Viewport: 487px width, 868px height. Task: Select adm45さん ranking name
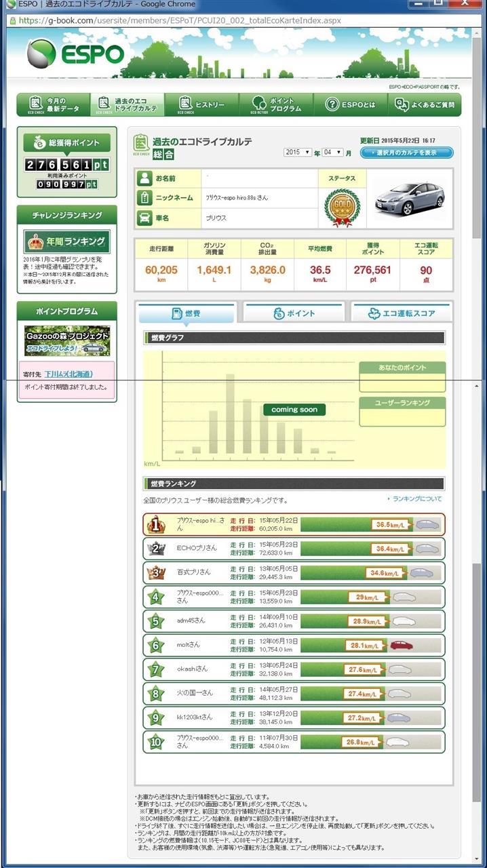click(x=192, y=620)
